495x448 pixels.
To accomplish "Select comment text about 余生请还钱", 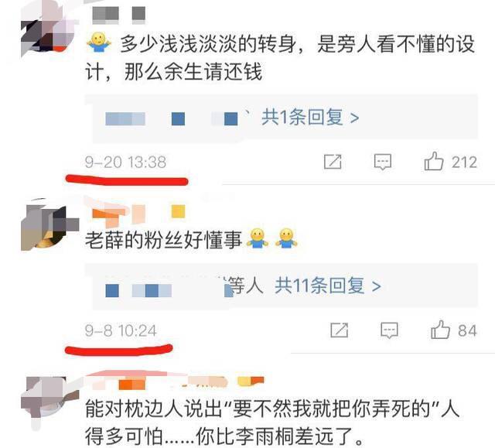I will [x=280, y=58].
